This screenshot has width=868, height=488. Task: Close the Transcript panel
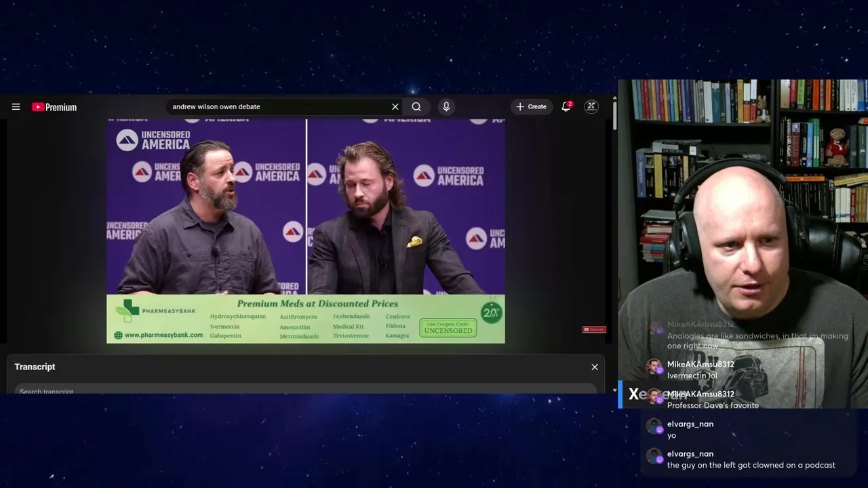(595, 367)
